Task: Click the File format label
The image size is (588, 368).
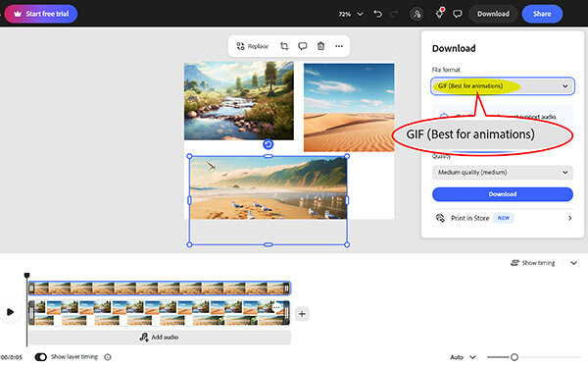Action: [x=446, y=70]
